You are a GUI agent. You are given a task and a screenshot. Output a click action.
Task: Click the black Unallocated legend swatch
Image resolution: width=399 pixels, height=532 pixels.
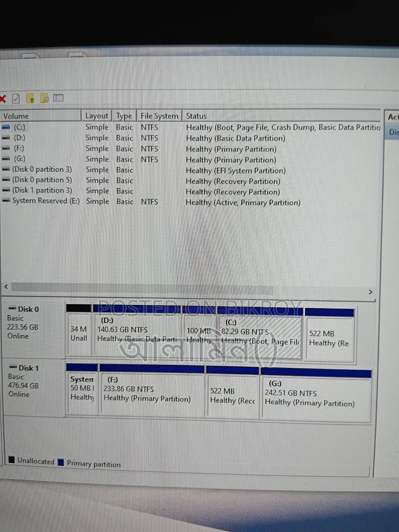[12, 460]
